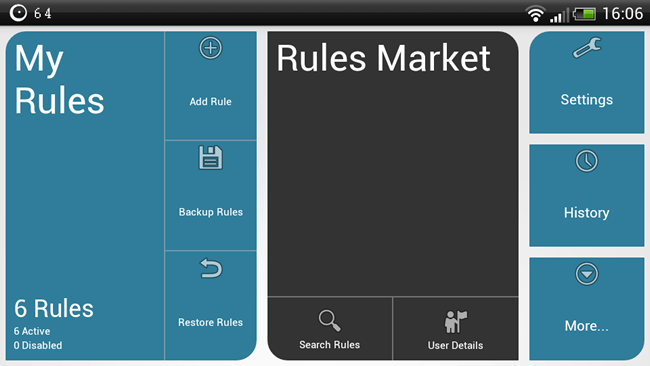
Task: Open User Details text button
Action: (x=456, y=345)
